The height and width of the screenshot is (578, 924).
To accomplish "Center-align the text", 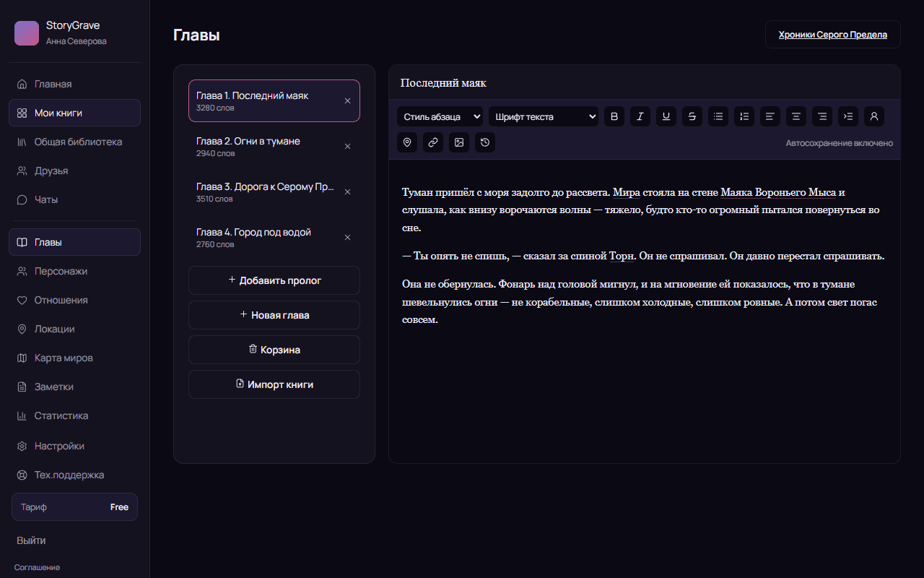I will tap(796, 116).
